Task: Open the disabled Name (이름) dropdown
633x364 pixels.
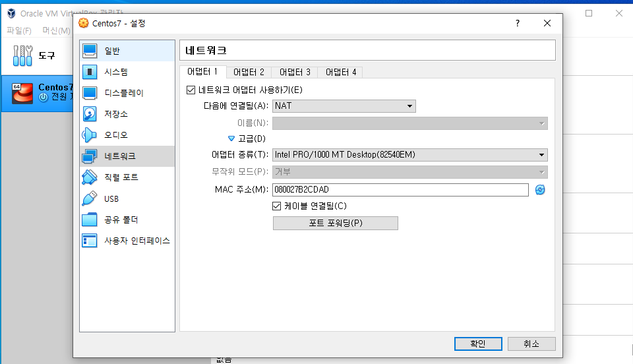Action: click(409, 123)
